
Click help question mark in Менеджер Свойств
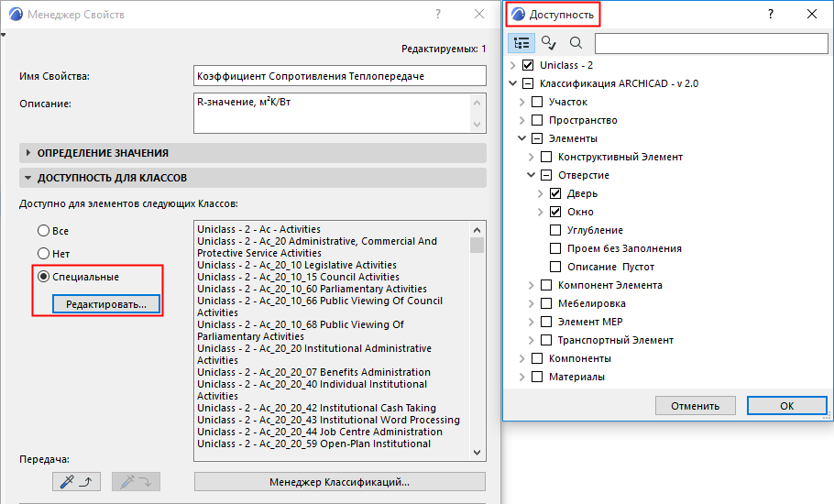[x=438, y=15]
